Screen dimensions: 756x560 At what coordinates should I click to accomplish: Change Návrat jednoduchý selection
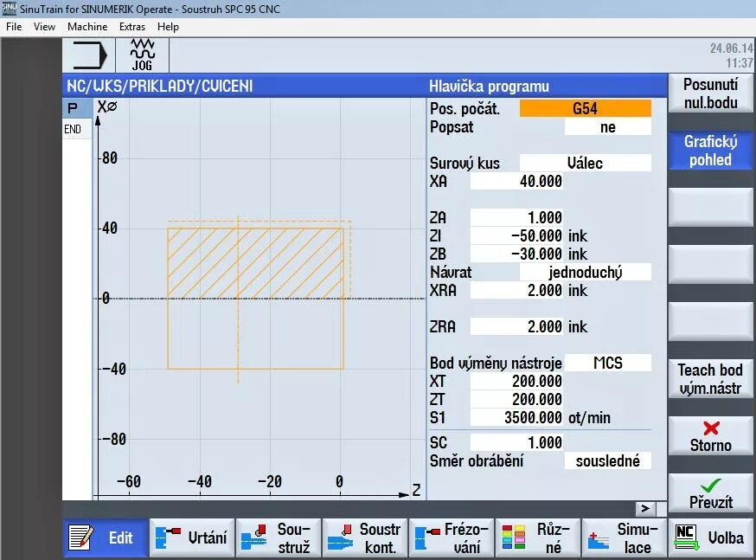tap(586, 273)
